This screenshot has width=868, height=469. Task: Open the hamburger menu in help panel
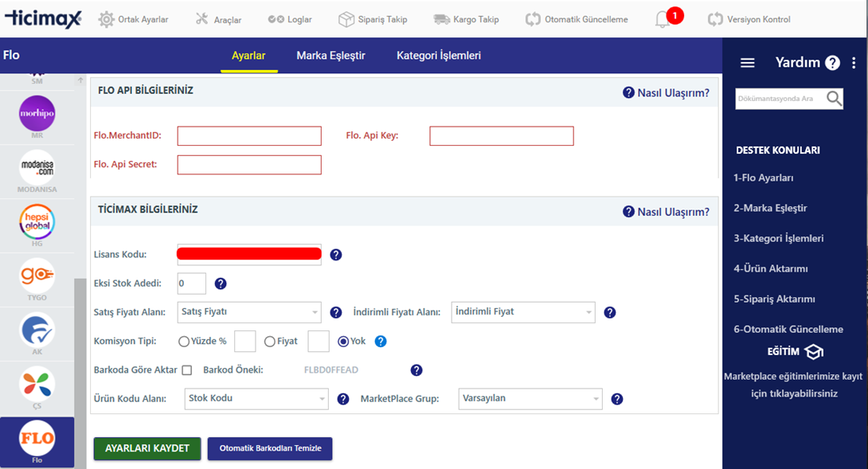point(747,63)
